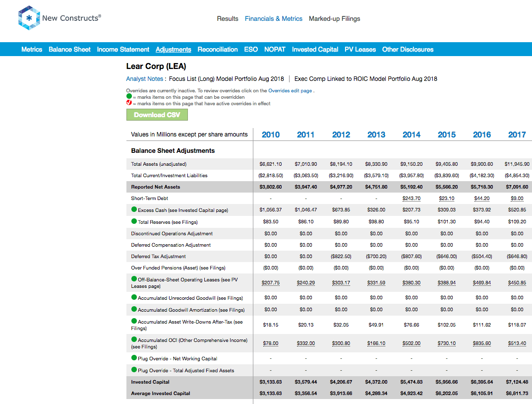Click 2015 Short-Term Debt value $23.10
The height and width of the screenshot is (404, 532).
[x=447, y=198]
